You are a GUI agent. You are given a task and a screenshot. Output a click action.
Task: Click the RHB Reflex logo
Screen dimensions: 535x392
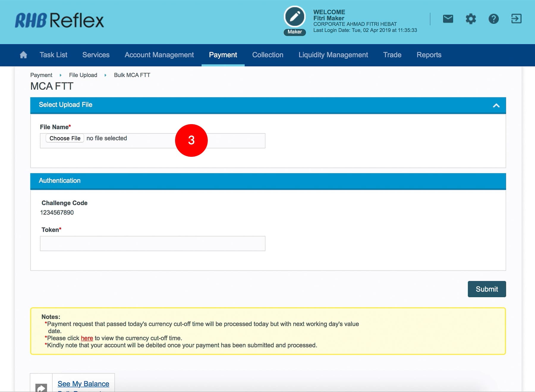click(x=59, y=20)
